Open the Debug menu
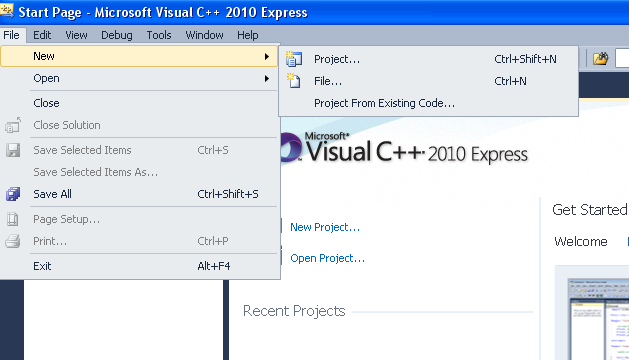The image size is (629, 360). point(117,35)
